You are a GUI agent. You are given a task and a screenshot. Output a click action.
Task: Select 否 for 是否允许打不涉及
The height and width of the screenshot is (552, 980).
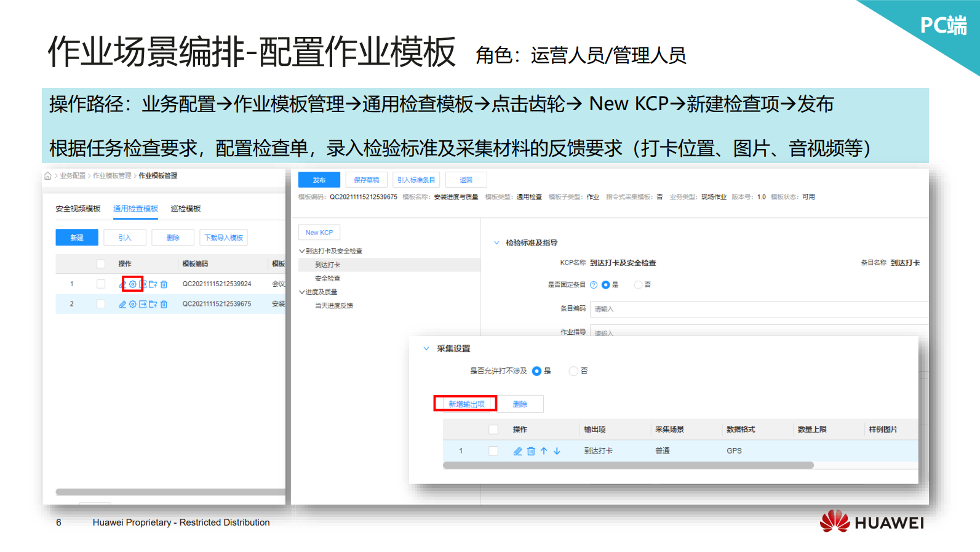573,371
